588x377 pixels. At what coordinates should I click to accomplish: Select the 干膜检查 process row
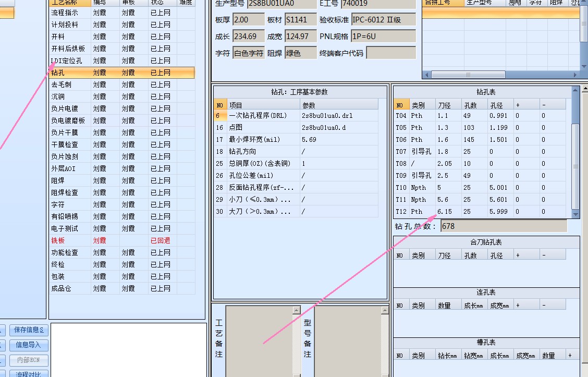point(122,145)
